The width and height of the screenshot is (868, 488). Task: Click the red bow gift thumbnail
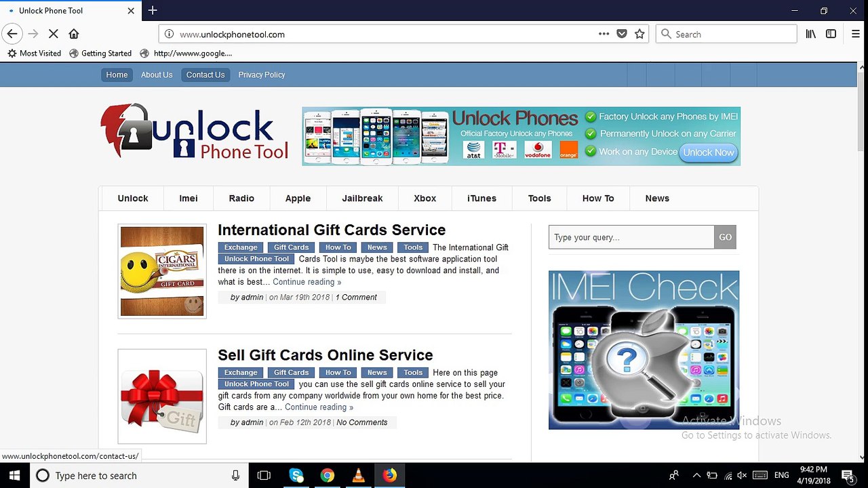point(162,396)
